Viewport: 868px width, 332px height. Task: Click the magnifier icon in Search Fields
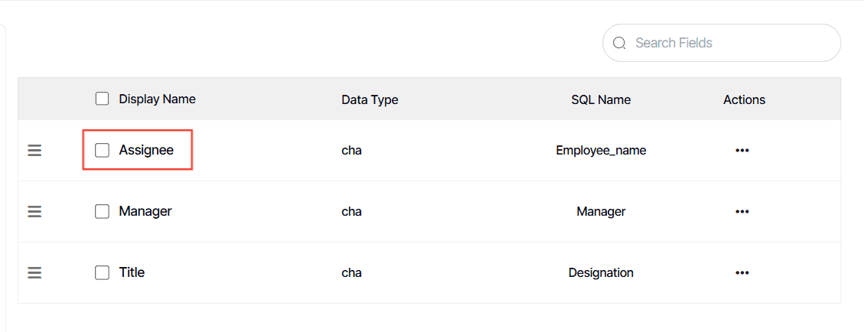619,43
